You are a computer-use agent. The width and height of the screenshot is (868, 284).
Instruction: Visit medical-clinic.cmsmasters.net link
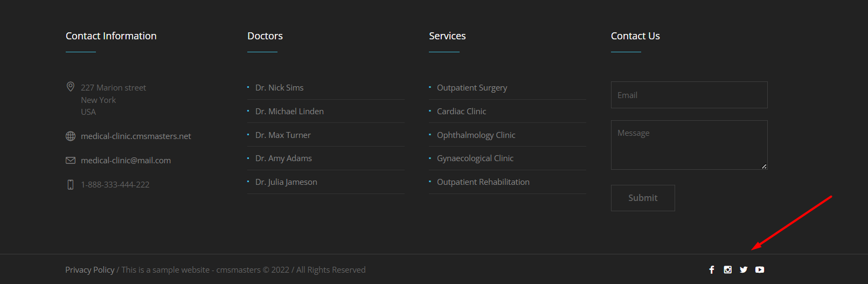(x=136, y=136)
